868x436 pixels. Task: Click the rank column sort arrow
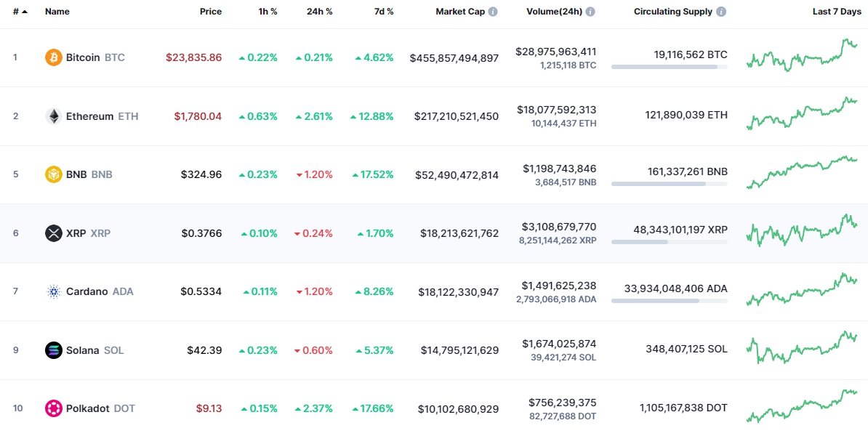(x=25, y=12)
